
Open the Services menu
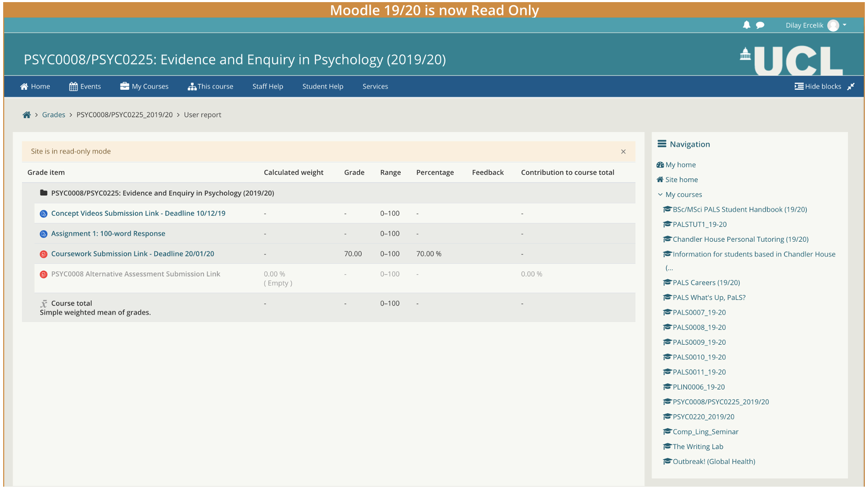(x=375, y=87)
